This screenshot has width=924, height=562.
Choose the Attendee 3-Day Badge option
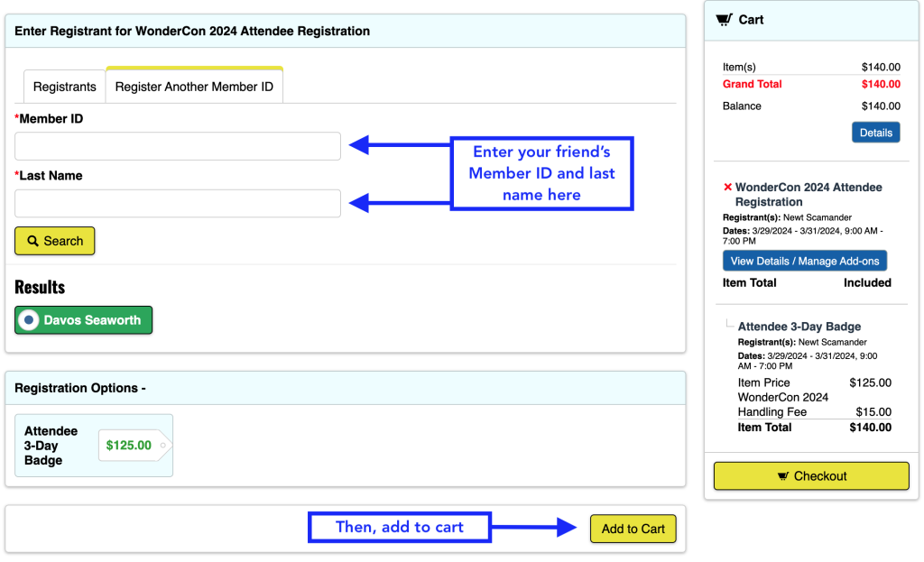tap(94, 446)
